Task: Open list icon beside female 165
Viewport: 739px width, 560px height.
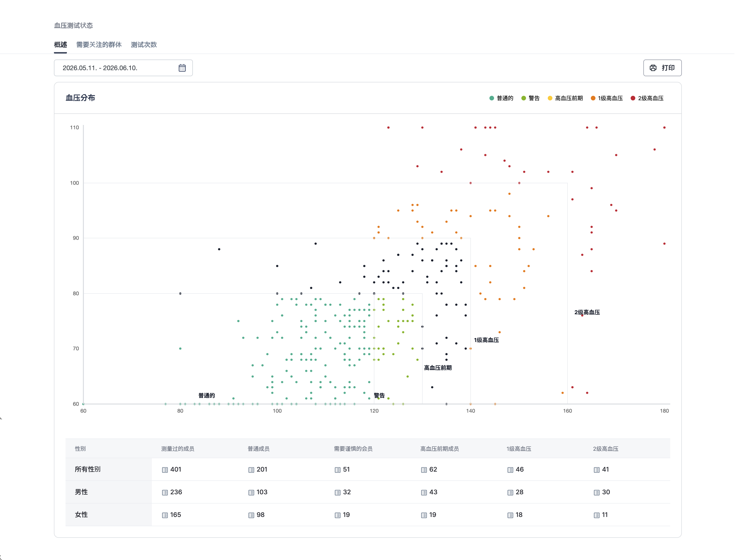Action: coord(165,515)
